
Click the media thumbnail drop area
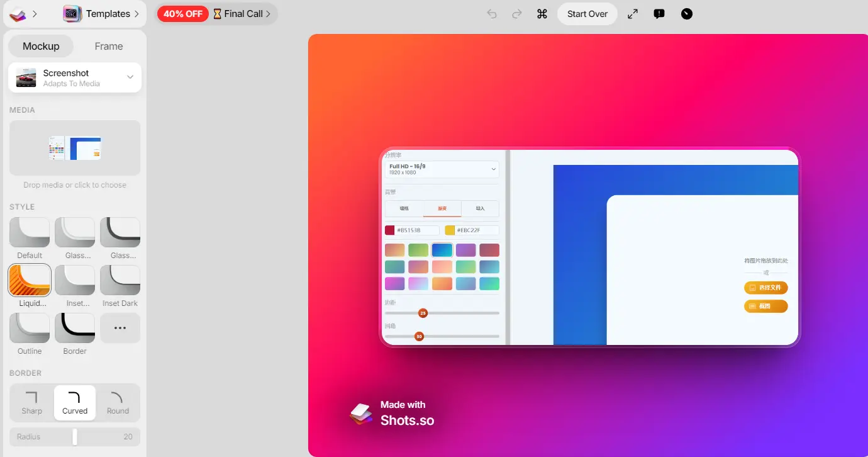[x=75, y=148]
